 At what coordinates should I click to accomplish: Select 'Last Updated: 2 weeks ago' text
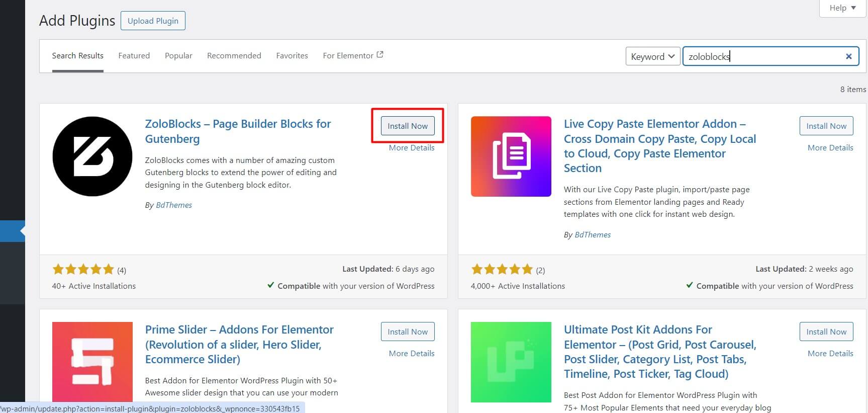tap(804, 269)
